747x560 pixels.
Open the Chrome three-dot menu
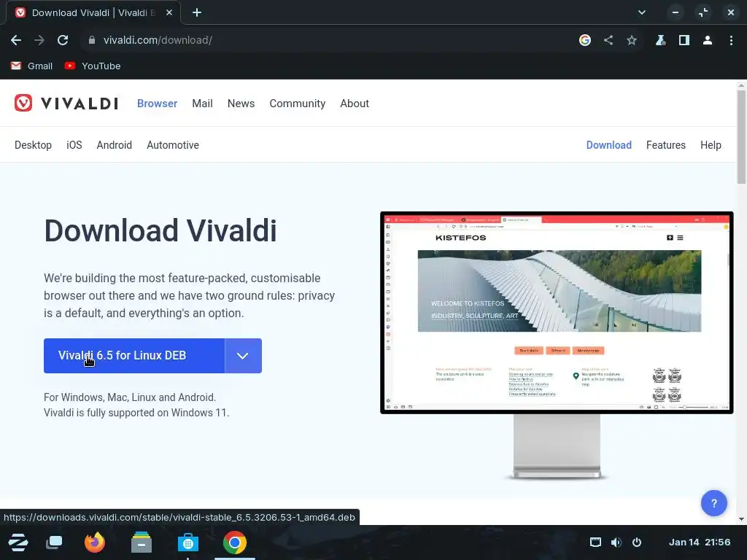(x=731, y=41)
